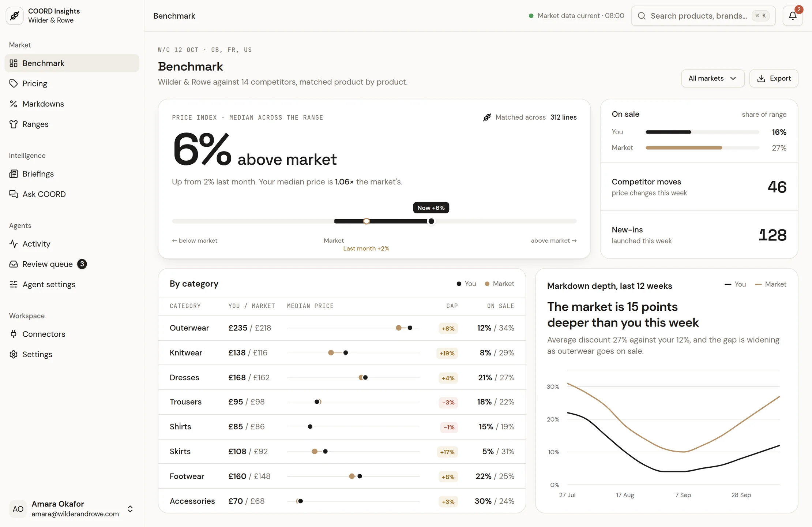The height and width of the screenshot is (527, 812).
Task: Open the Markdowns section
Action: click(72, 104)
